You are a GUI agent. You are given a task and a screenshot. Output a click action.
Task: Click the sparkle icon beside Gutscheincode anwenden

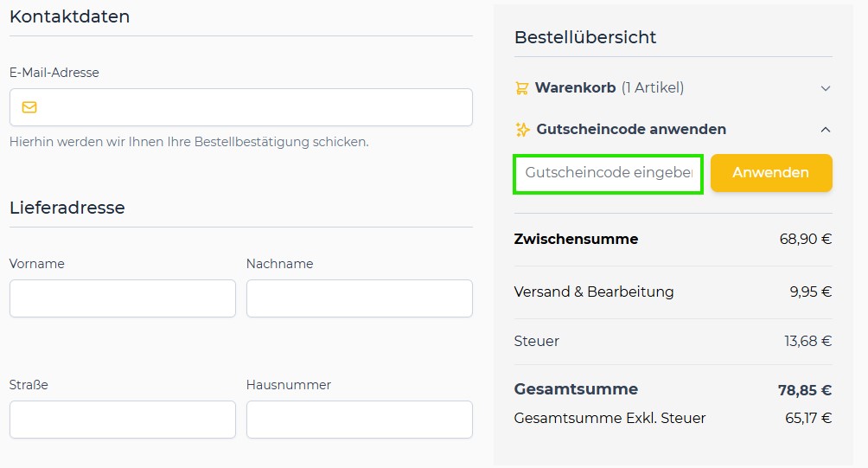pos(522,130)
